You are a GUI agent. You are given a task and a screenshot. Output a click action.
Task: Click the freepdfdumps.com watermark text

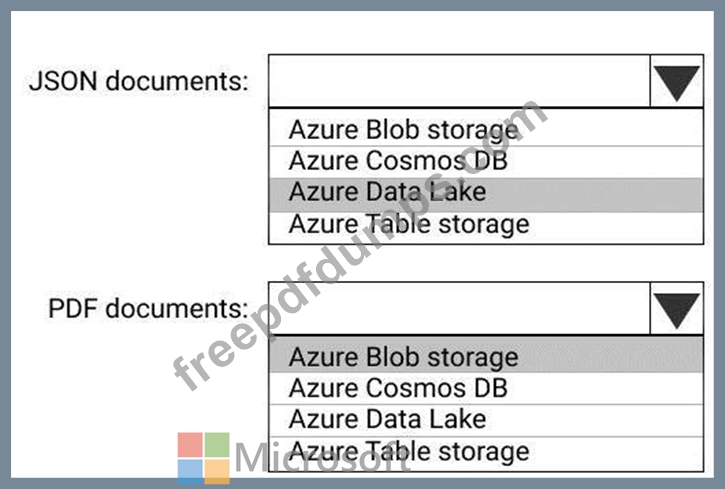tap(361, 245)
